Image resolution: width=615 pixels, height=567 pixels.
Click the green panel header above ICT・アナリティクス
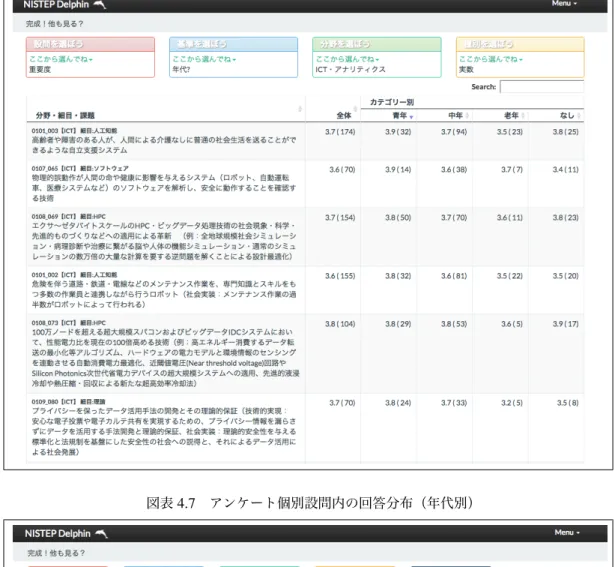coord(377,44)
